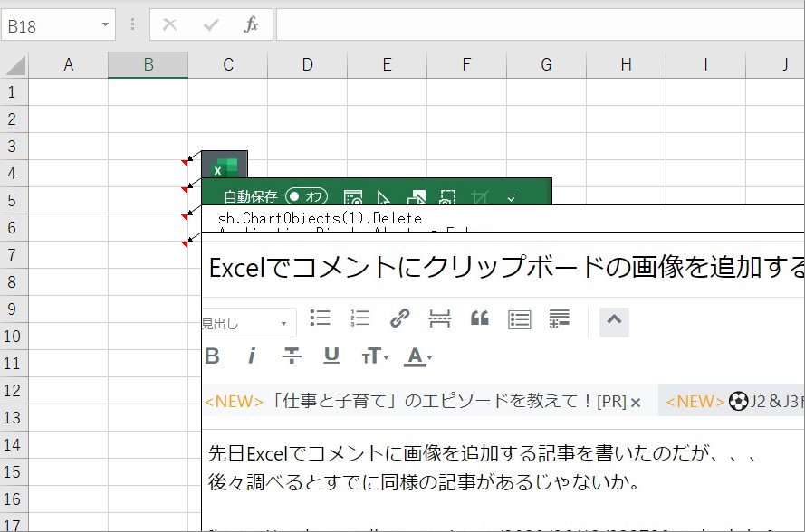Select column C header
The image size is (805, 532).
tap(228, 64)
